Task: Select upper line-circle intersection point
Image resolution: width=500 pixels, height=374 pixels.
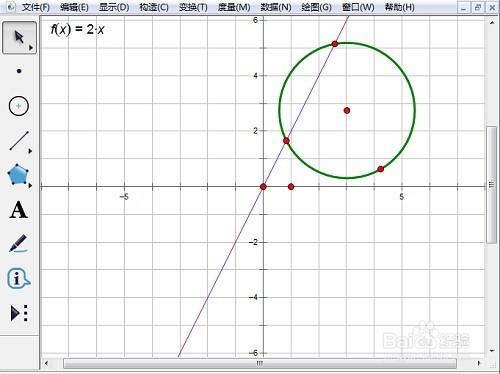Action: tap(335, 44)
